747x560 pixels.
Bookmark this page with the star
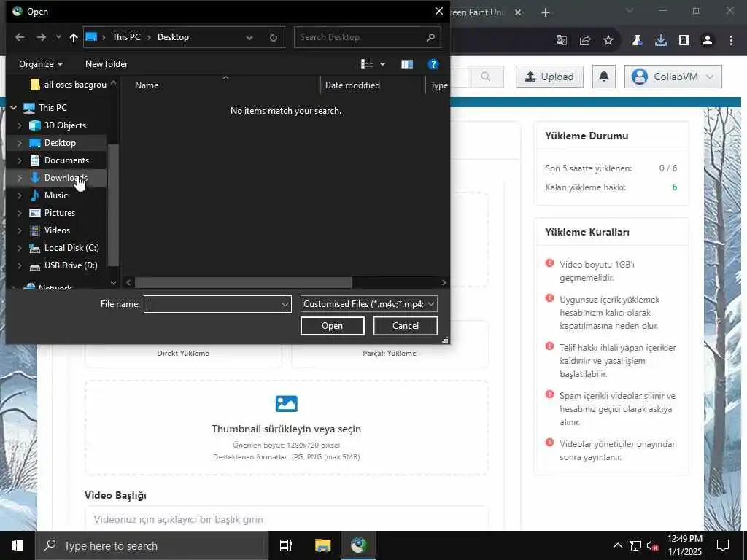click(x=608, y=41)
